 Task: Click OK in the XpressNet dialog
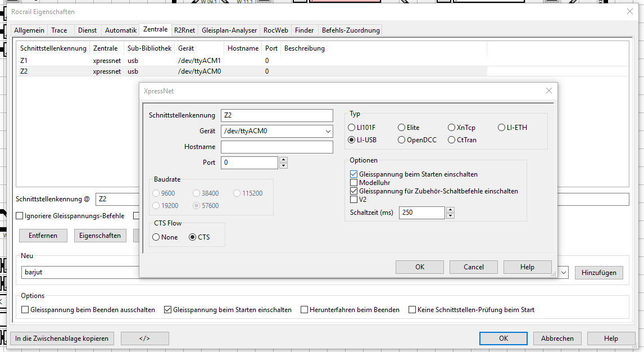pyautogui.click(x=419, y=267)
